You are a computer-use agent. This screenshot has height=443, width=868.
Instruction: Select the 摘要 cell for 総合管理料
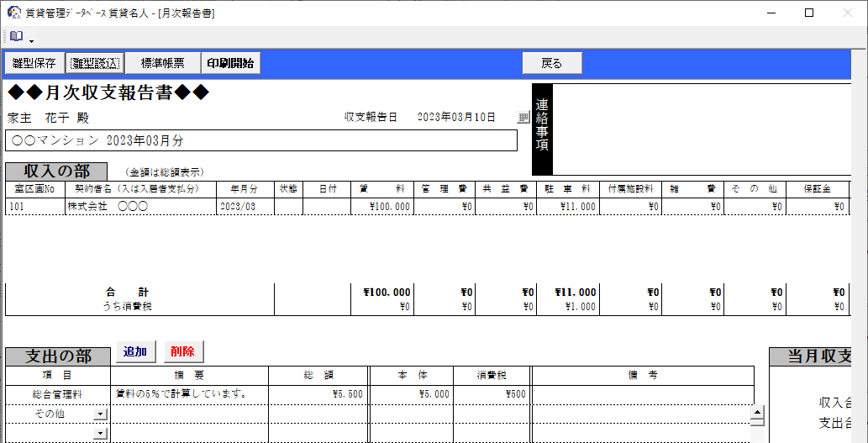pos(189,393)
